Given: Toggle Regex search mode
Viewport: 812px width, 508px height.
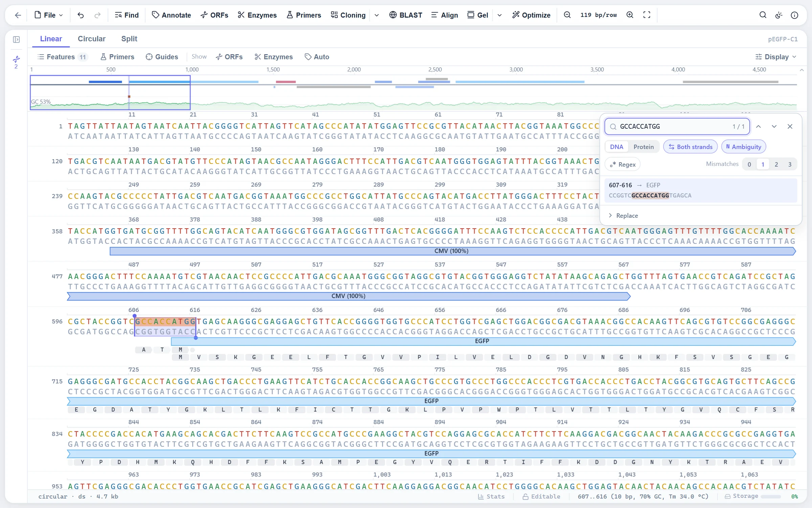Looking at the screenshot, I should click(623, 164).
